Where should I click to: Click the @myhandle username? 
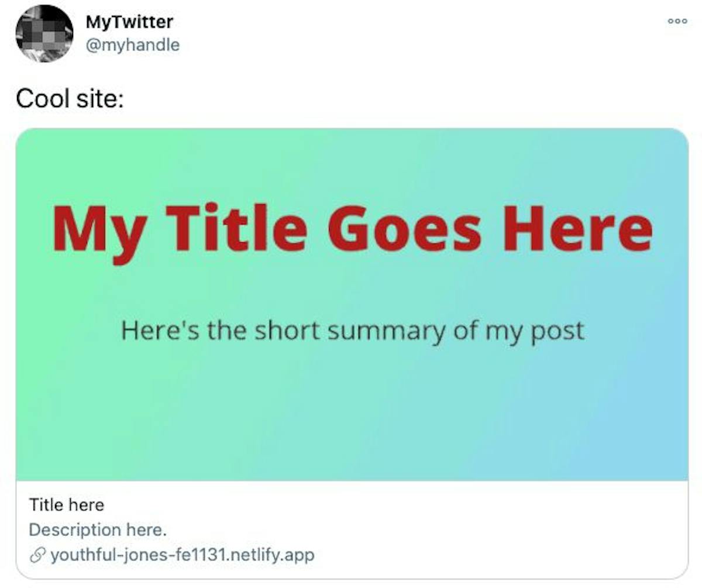133,44
